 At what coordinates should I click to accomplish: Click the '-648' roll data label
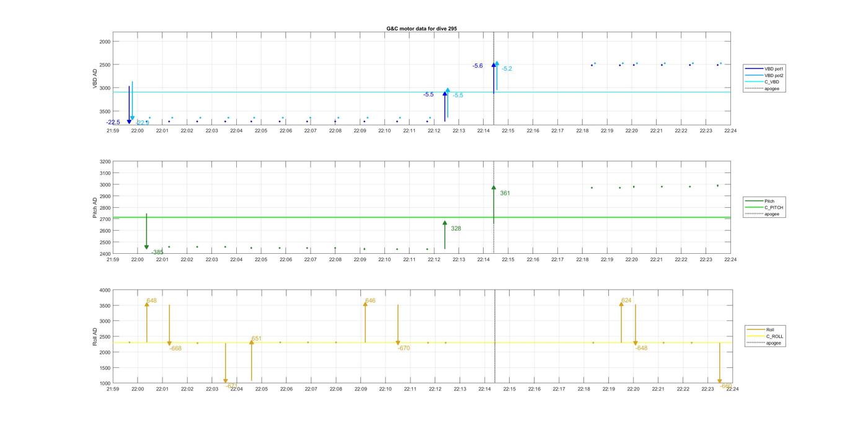click(641, 348)
